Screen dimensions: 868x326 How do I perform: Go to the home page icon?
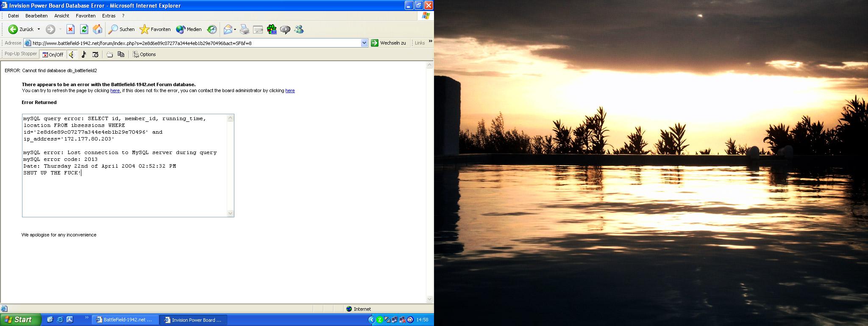(97, 29)
